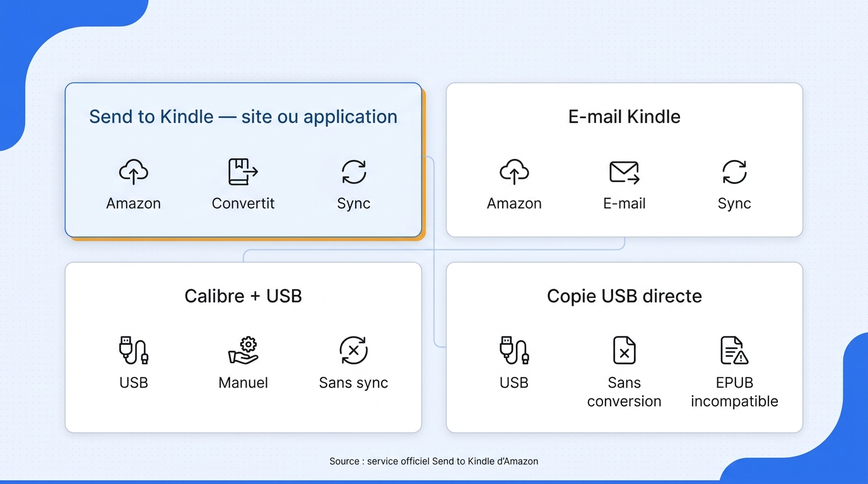
Task: Click the Sync icon in Send to Kindle card
Action: click(x=353, y=171)
